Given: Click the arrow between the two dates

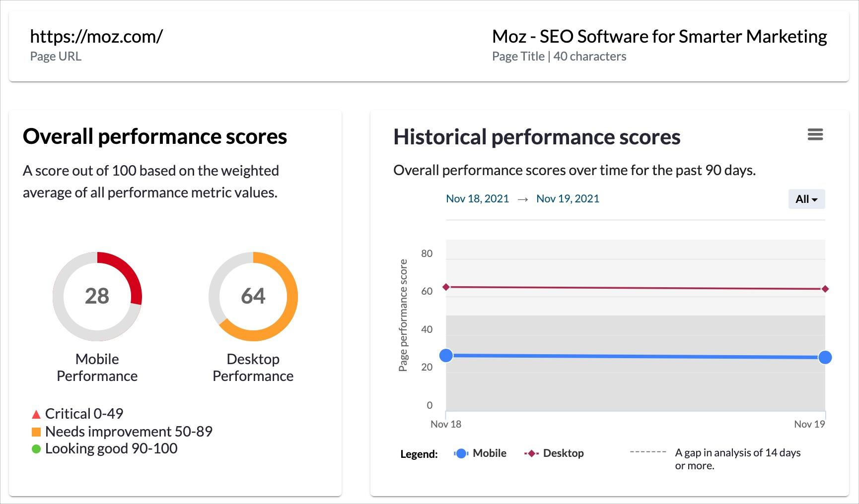Looking at the screenshot, I should (x=522, y=198).
